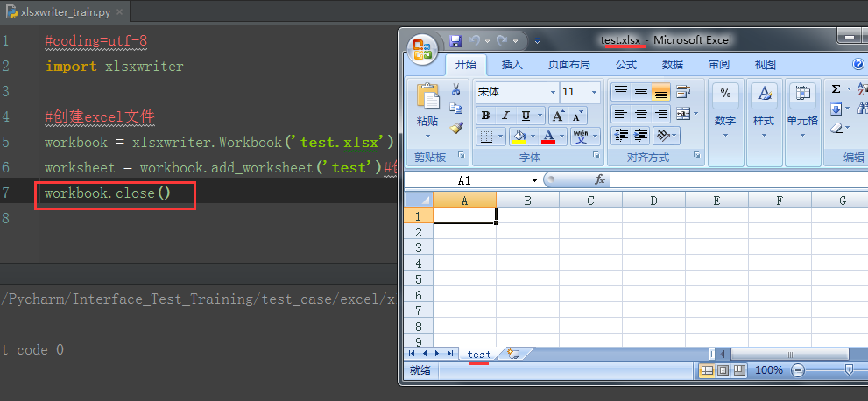Cut selection with the scissors icon

[x=456, y=89]
